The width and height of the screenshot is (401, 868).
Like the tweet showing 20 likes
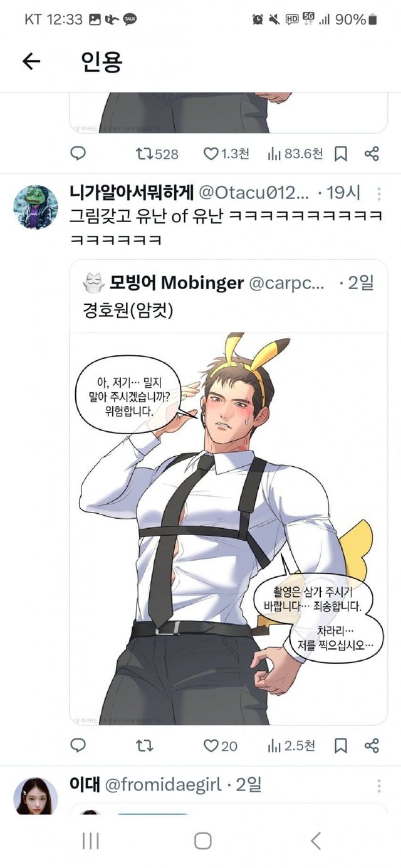click(x=221, y=745)
